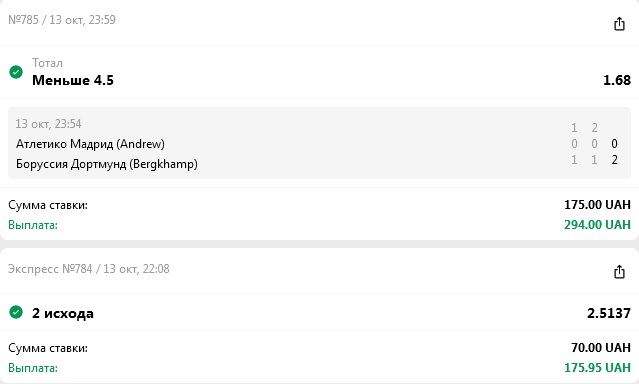Click the 175.00 UAH stake amount
Viewport: 639px width, 384px height.
597,205
